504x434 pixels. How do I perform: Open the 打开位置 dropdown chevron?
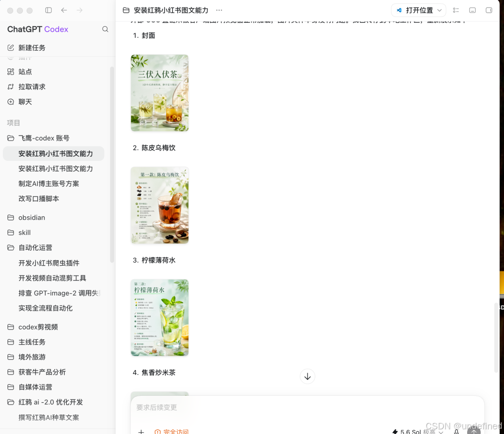(x=440, y=10)
